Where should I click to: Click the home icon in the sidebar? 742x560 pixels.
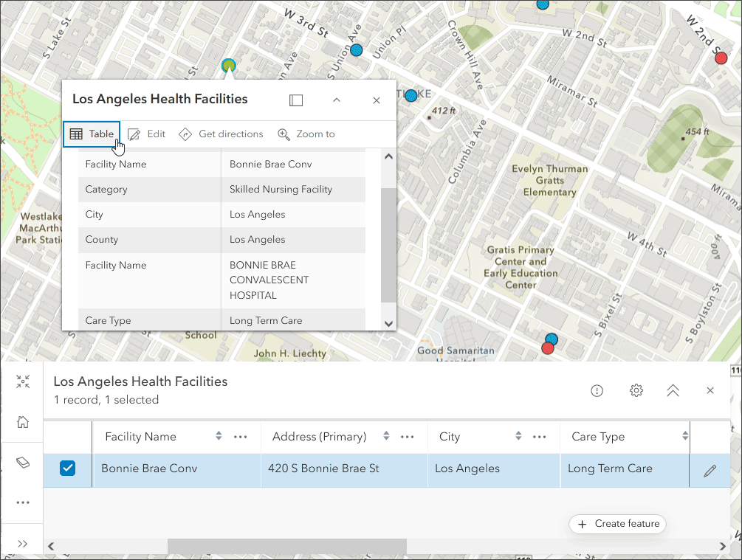tap(23, 422)
